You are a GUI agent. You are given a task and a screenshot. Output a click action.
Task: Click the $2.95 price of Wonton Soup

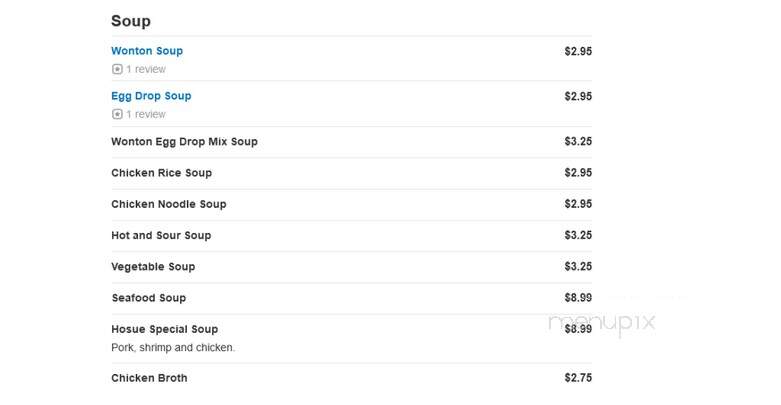578,51
